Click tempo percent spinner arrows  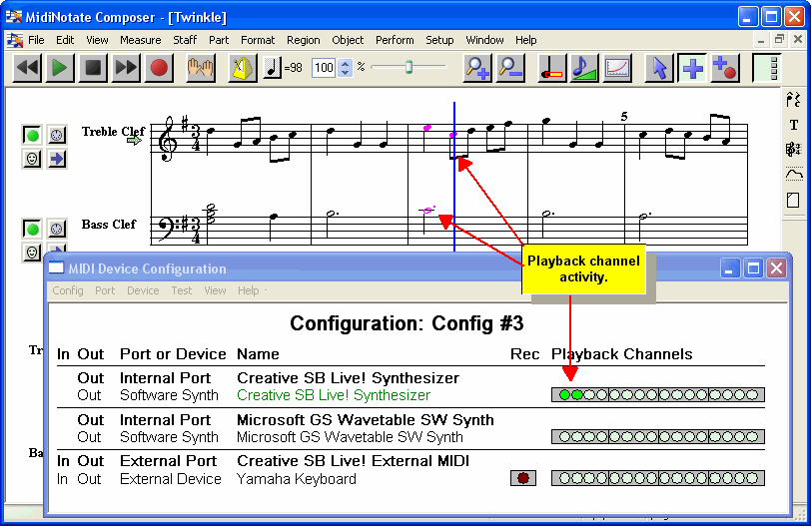346,68
